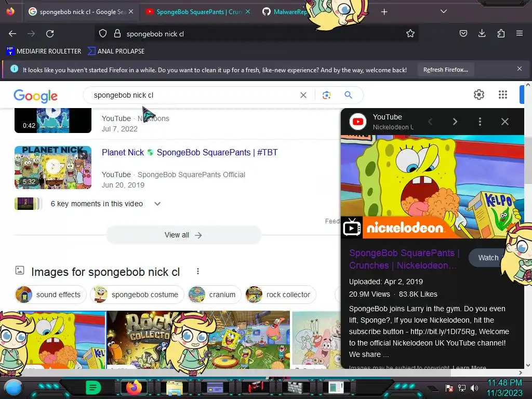Click the Firefox taskbar icon
Image resolution: width=532 pixels, height=399 pixels.
(134, 388)
